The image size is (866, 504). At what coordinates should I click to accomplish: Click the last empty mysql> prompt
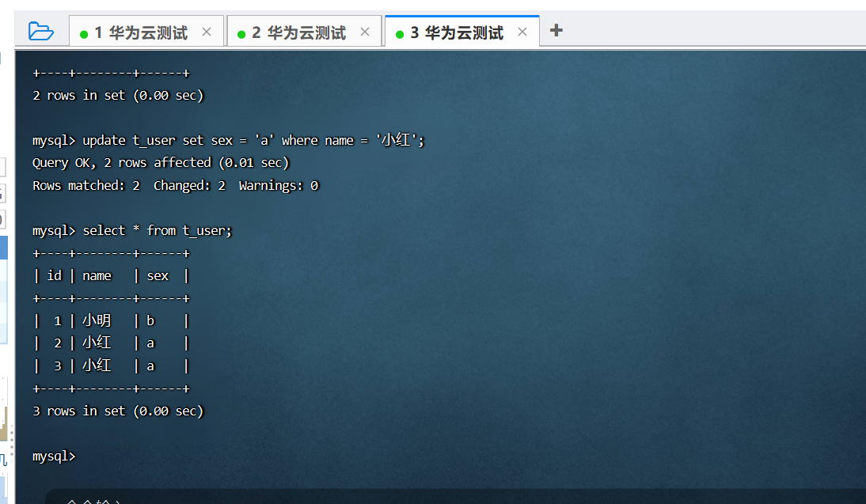pyautogui.click(x=54, y=456)
